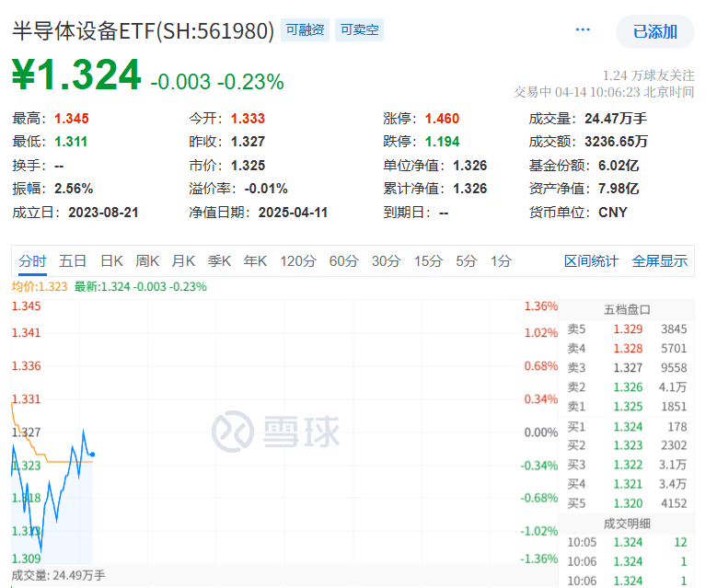Viewport: 717px width, 588px height.
Task: Click the 五档盘口 header
Action: (627, 310)
